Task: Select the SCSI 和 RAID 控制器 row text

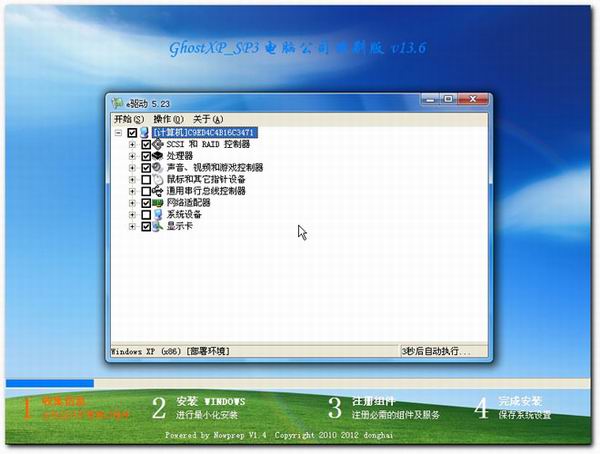Action: (x=208, y=144)
